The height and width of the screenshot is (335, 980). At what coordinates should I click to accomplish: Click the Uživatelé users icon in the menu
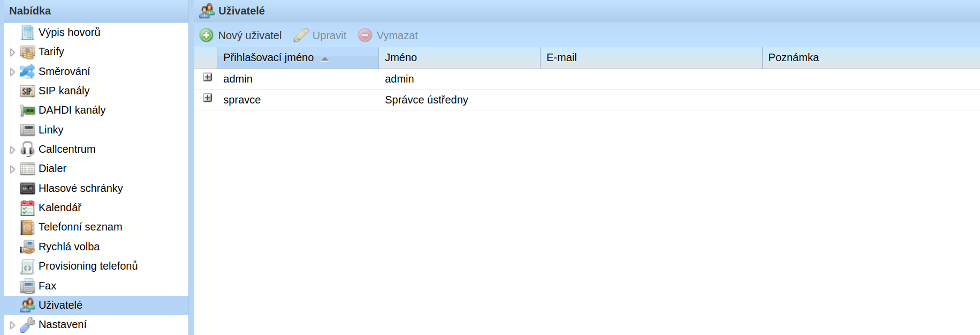point(27,306)
